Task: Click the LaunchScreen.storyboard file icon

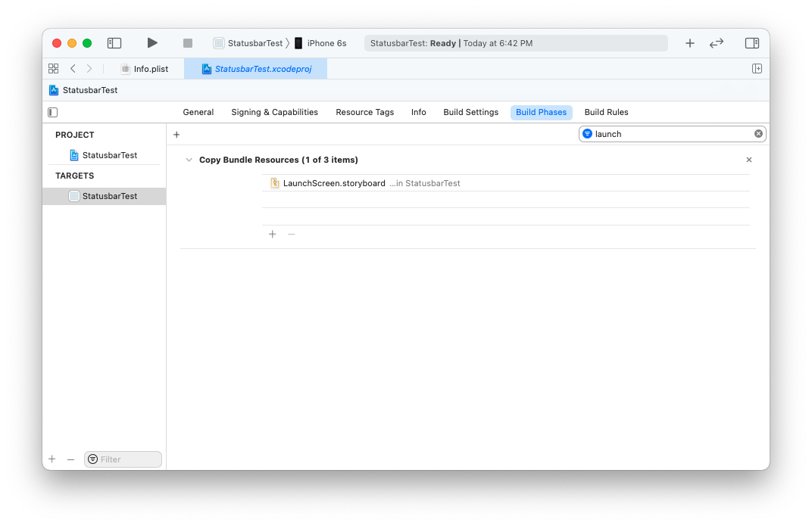Action: click(x=275, y=183)
